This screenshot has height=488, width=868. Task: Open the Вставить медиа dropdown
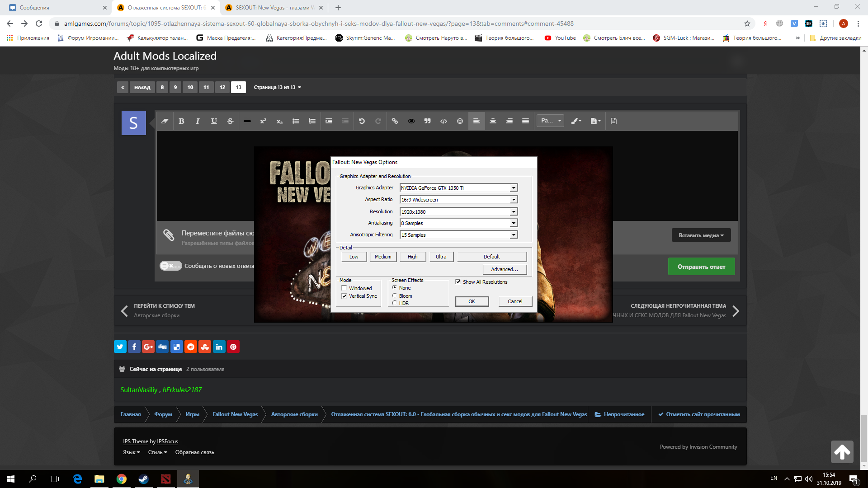[x=701, y=235]
